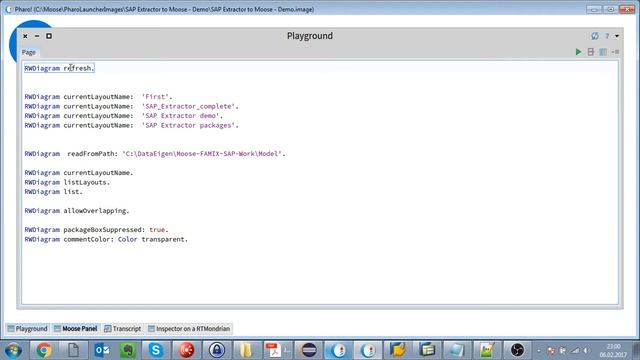The image size is (640, 360).
Task: Run code with the green play button
Action: coord(578,52)
